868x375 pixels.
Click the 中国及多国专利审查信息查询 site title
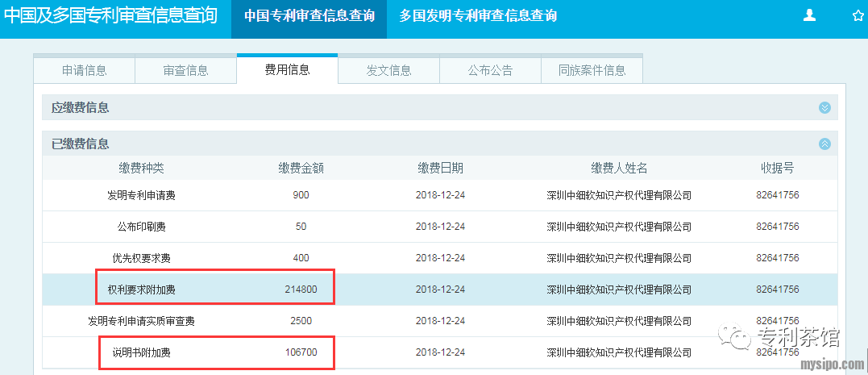tap(111, 16)
